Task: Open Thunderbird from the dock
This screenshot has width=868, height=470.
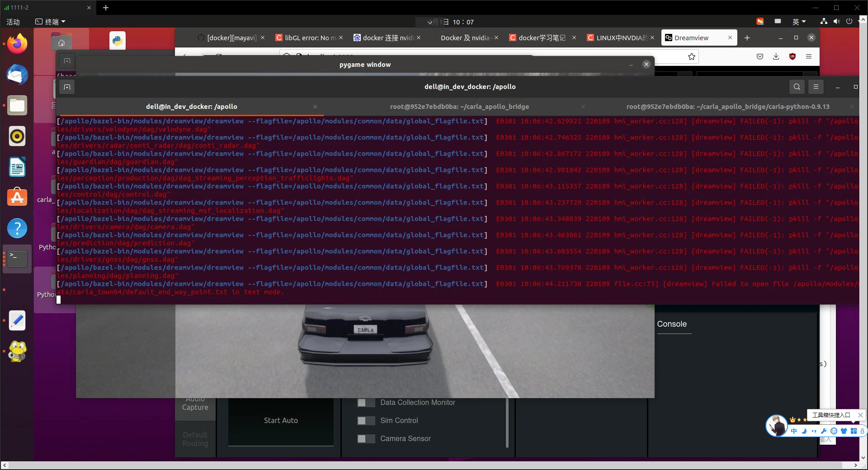Action: click(x=17, y=75)
